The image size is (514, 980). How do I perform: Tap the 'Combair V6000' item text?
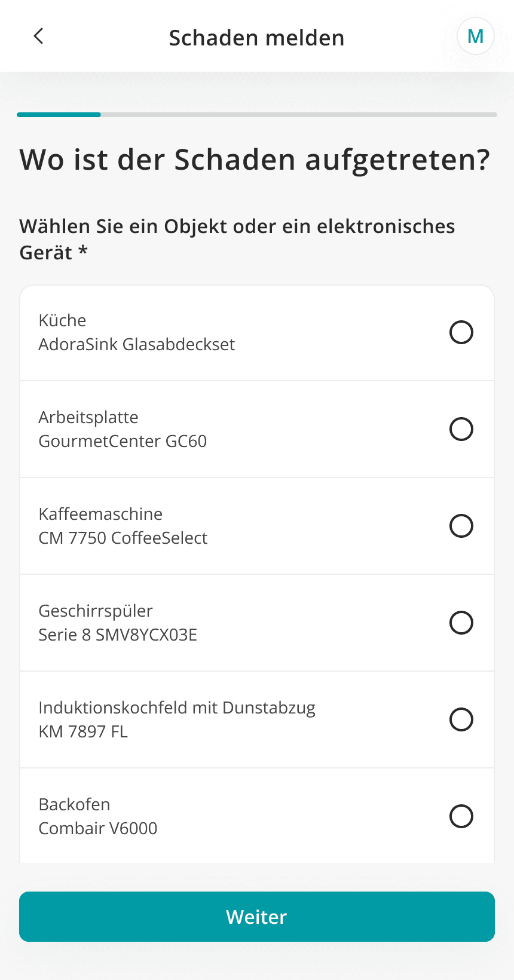tap(98, 829)
